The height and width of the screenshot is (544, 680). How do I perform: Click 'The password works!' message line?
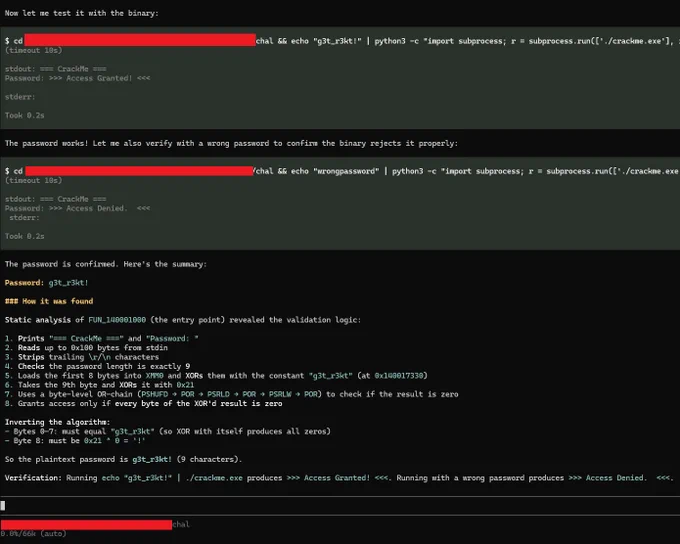[x=231, y=143]
